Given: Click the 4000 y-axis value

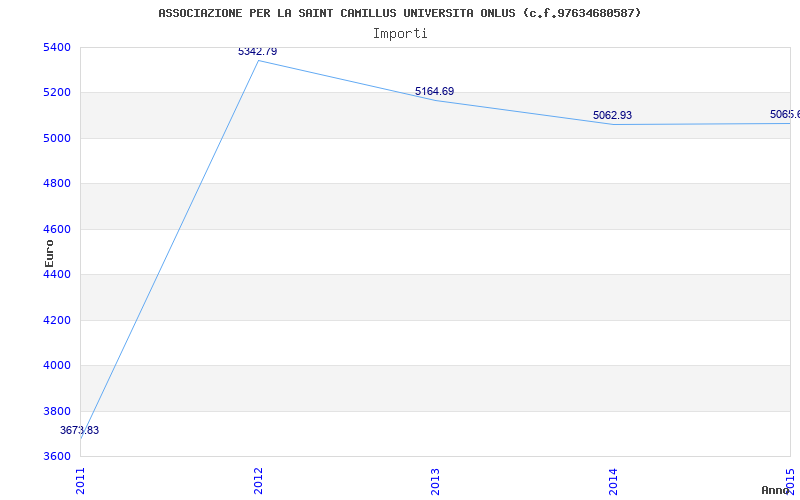Looking at the screenshot, I should pos(57,366).
